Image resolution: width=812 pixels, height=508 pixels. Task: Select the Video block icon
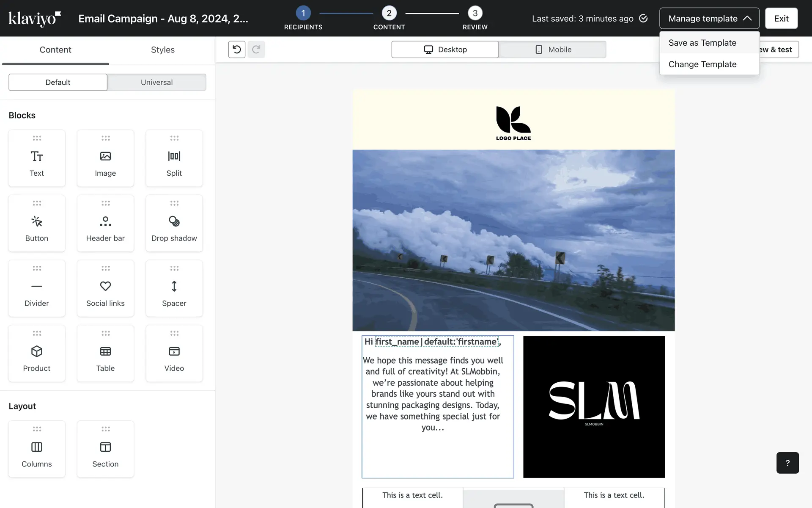pos(174,351)
